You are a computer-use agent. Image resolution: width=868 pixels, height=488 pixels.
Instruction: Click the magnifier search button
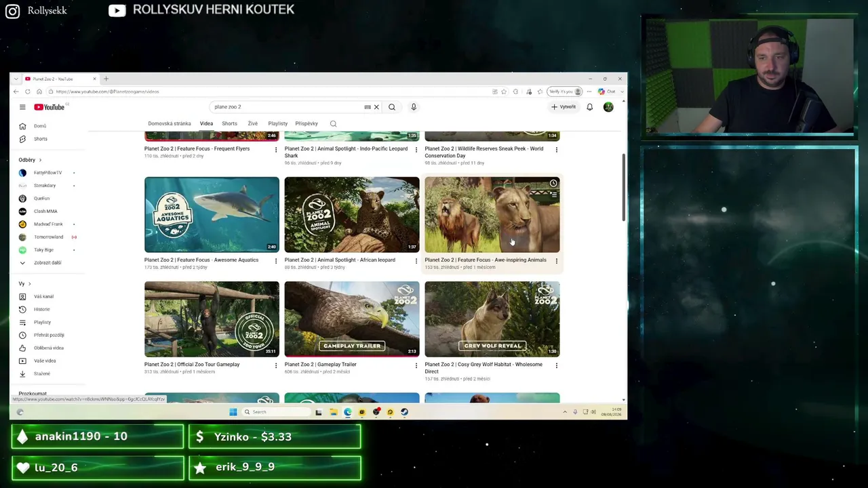click(392, 107)
